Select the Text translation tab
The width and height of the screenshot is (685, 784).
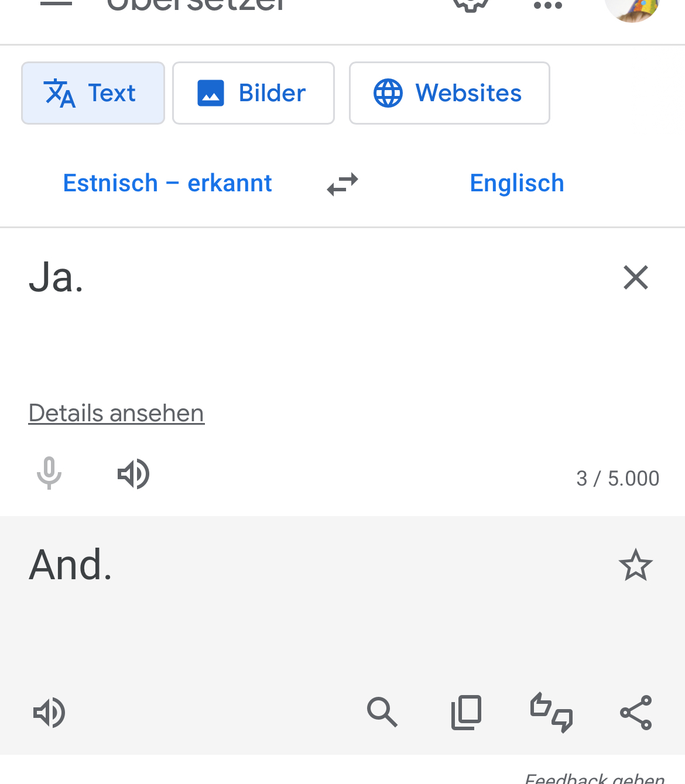tap(93, 93)
